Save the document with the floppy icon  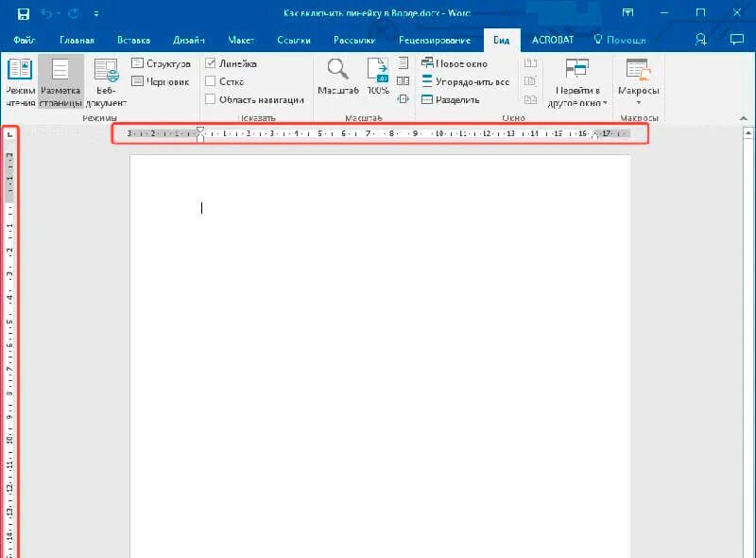point(23,13)
